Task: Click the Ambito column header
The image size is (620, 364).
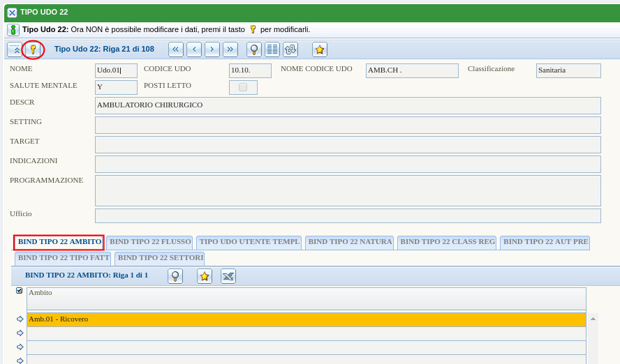Action: click(x=307, y=299)
